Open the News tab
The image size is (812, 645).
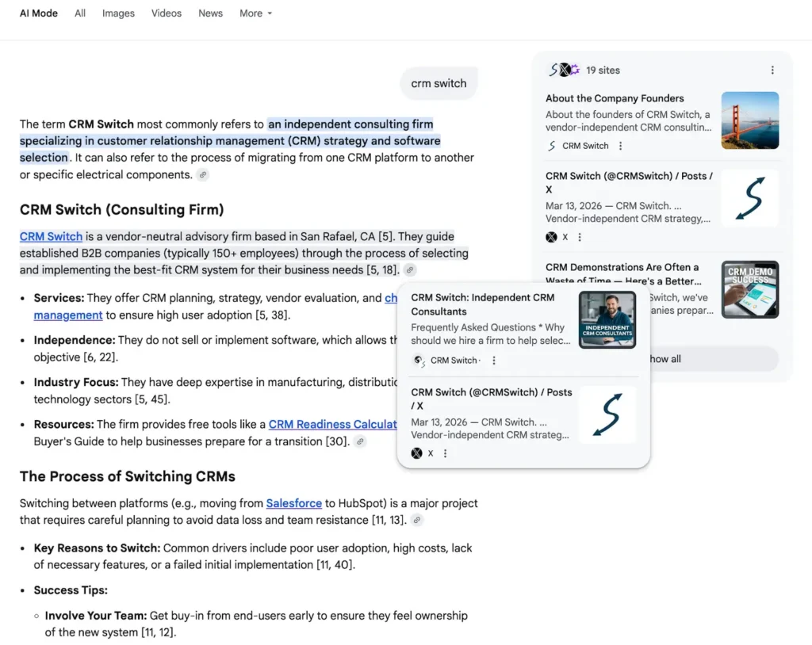click(210, 13)
